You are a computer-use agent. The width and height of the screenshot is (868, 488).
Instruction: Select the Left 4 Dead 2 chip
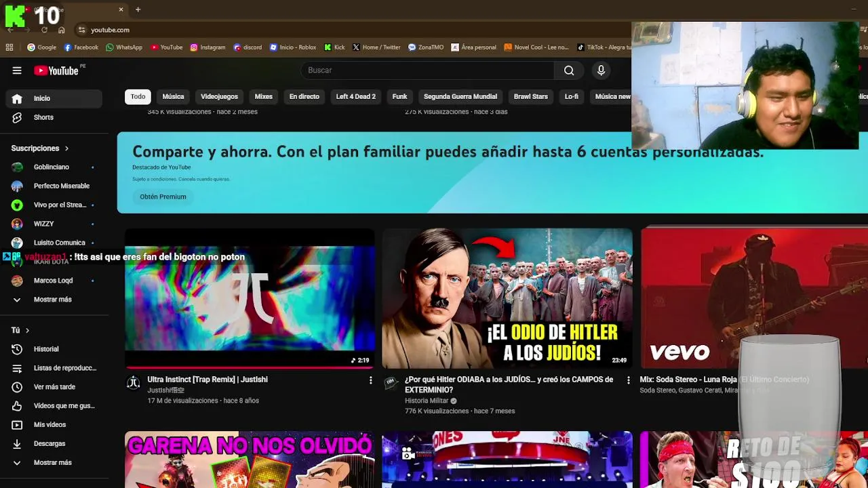click(x=356, y=97)
